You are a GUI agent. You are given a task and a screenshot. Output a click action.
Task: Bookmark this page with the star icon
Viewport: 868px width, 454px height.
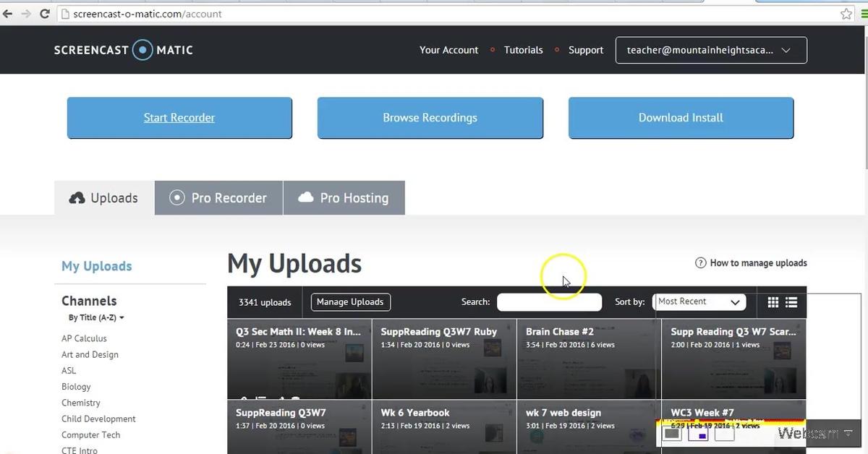click(x=846, y=14)
